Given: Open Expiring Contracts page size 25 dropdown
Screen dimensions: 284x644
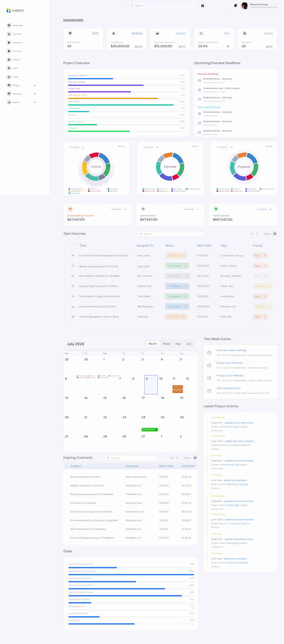Looking at the screenshot, I should 174,458.
